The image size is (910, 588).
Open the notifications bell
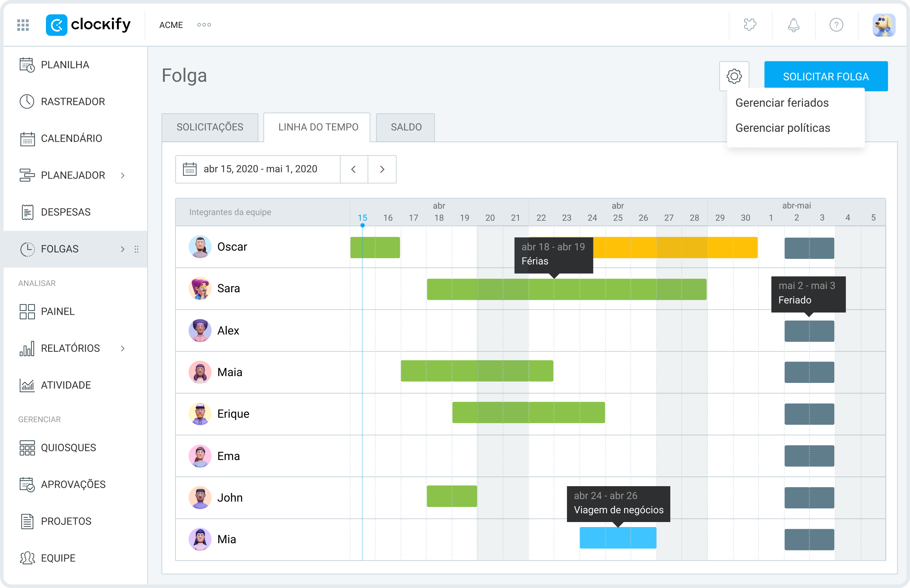click(x=793, y=25)
